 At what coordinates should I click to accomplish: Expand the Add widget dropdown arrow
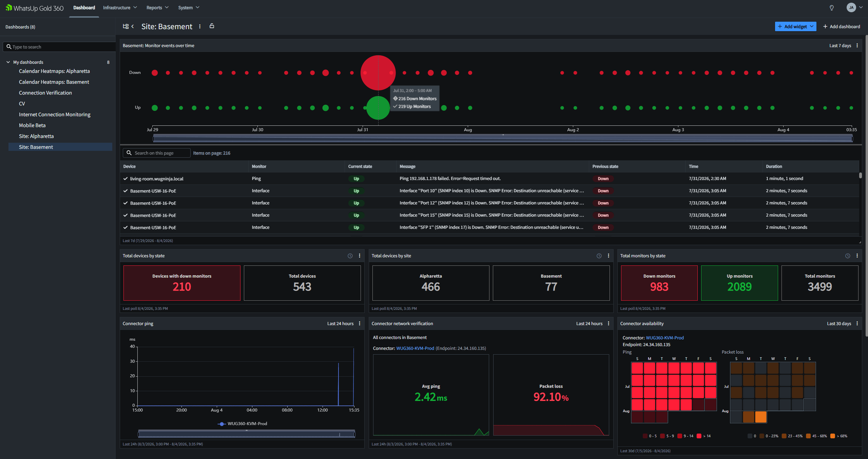point(812,26)
